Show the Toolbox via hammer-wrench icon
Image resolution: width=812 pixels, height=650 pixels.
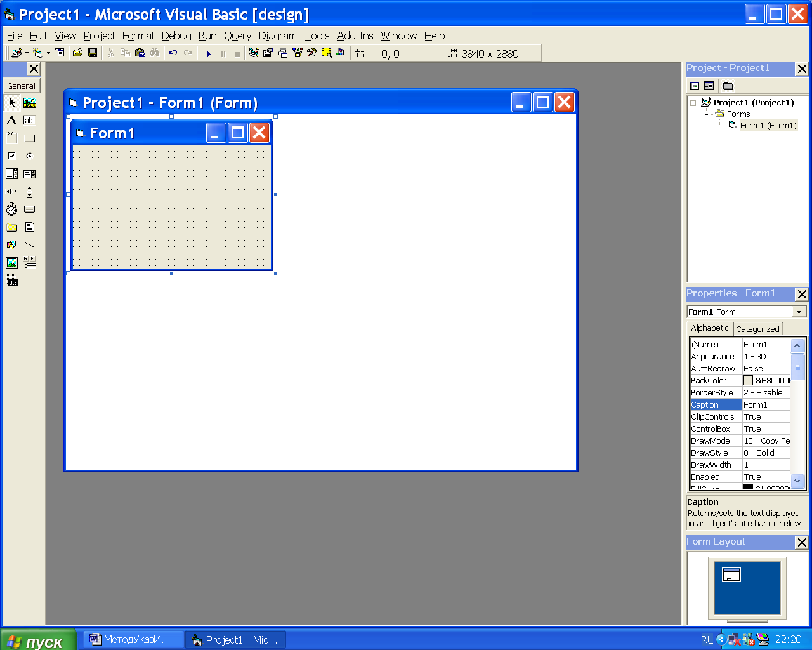pos(311,53)
